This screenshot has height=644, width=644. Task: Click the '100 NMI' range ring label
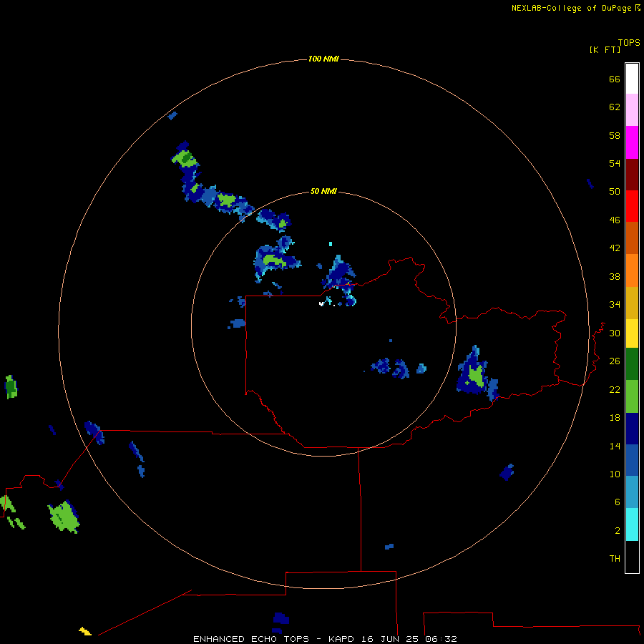click(x=323, y=59)
